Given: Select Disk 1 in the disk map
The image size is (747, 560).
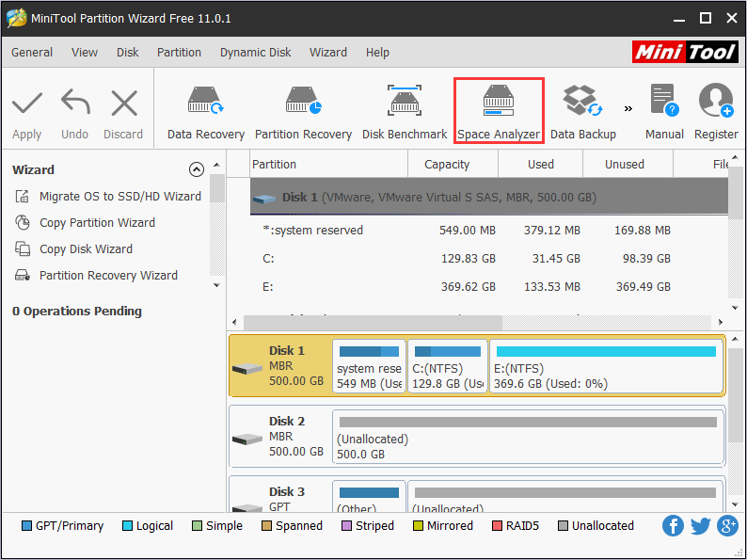Looking at the screenshot, I should [x=280, y=365].
